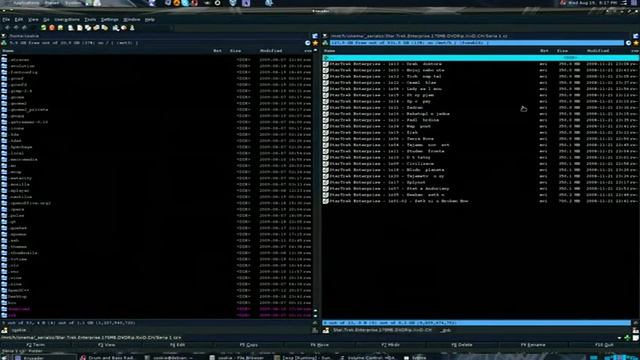Screen dimensions: 640x360
Task: Open the Help menu
Action: tap(150, 20)
